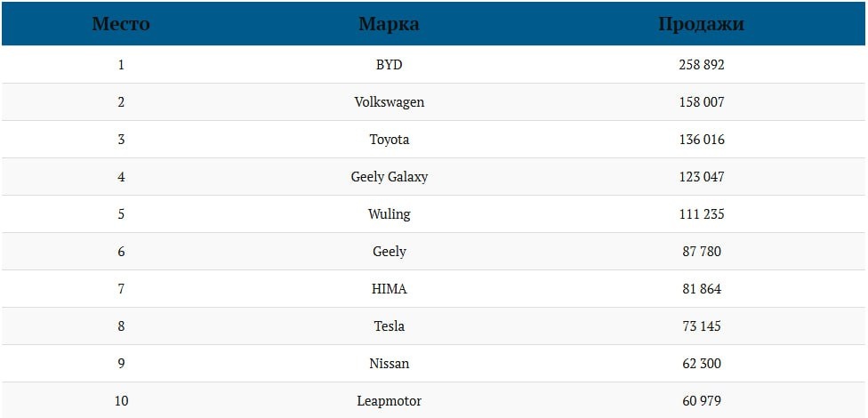The image size is (868, 418).
Task: Click rank number 10 cell
Action: click(x=121, y=401)
